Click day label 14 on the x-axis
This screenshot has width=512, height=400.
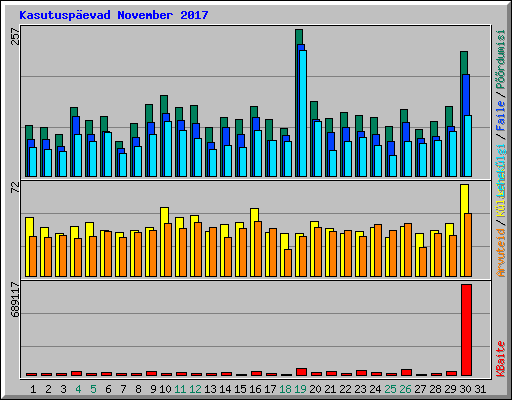(225, 389)
